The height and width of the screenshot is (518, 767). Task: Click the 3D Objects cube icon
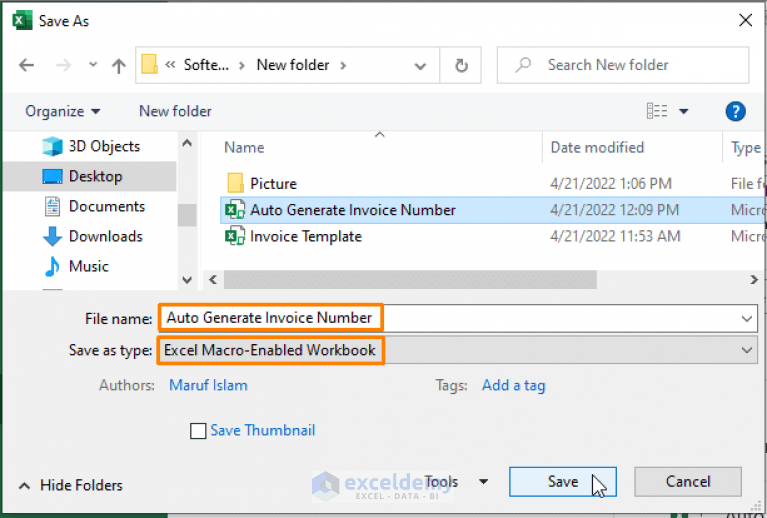coord(52,146)
